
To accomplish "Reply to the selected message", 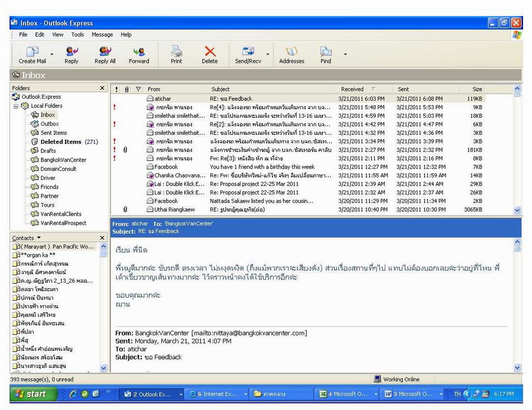I will tap(72, 54).
